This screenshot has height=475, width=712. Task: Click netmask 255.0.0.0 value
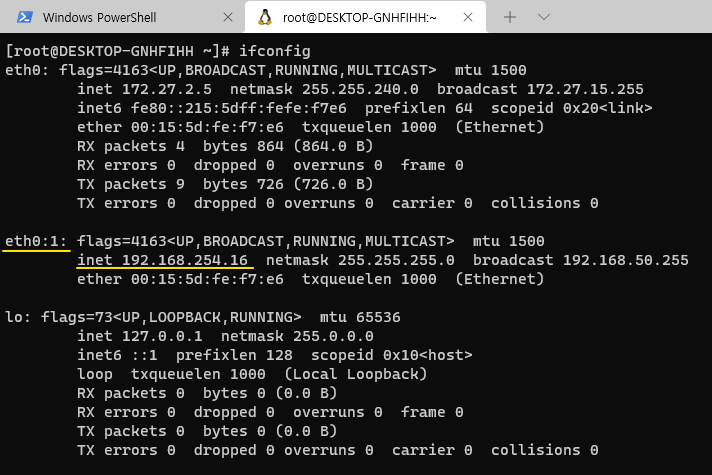click(297, 336)
